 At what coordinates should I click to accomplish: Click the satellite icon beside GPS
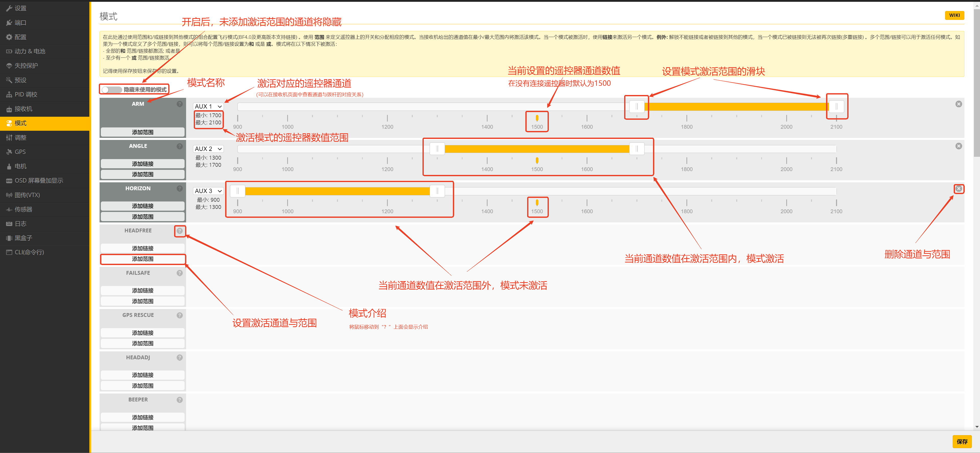[9, 152]
